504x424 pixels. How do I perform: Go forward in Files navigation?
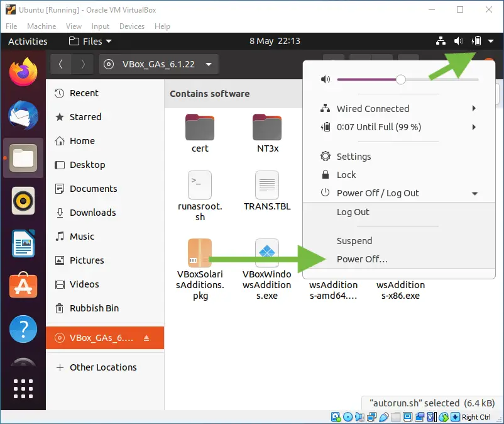pyautogui.click(x=83, y=64)
